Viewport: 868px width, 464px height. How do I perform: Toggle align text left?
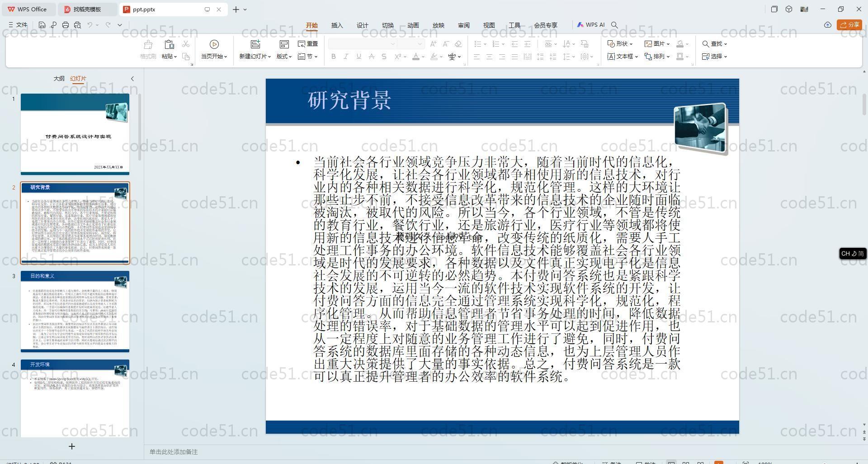[x=476, y=57]
